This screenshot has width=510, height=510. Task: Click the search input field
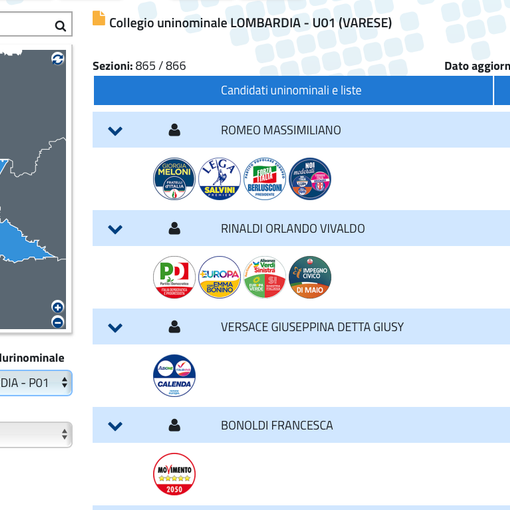[35, 24]
